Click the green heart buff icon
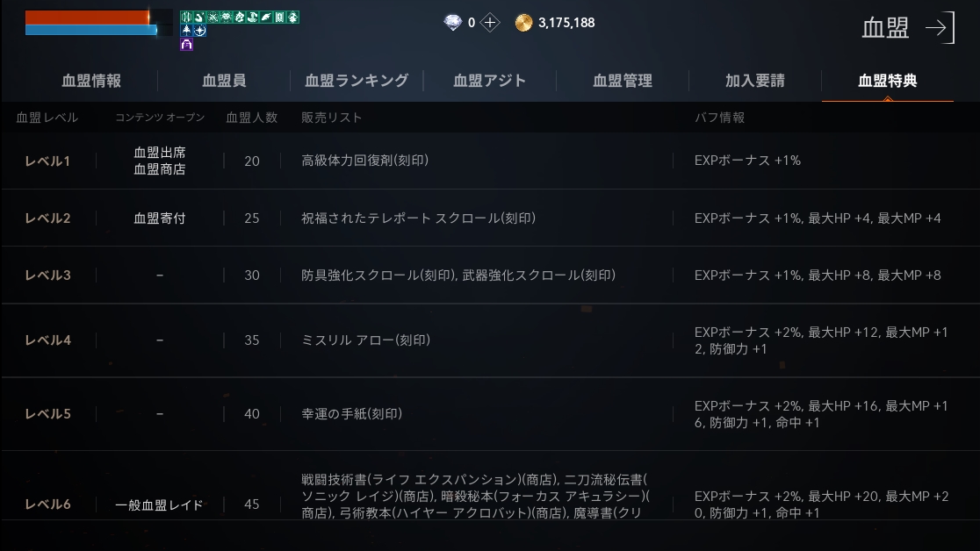 coord(227,17)
